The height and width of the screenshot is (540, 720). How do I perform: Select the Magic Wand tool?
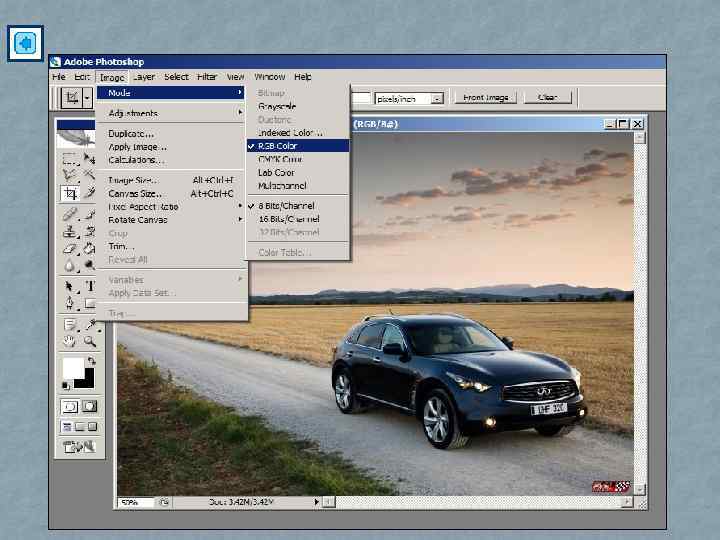(89, 174)
